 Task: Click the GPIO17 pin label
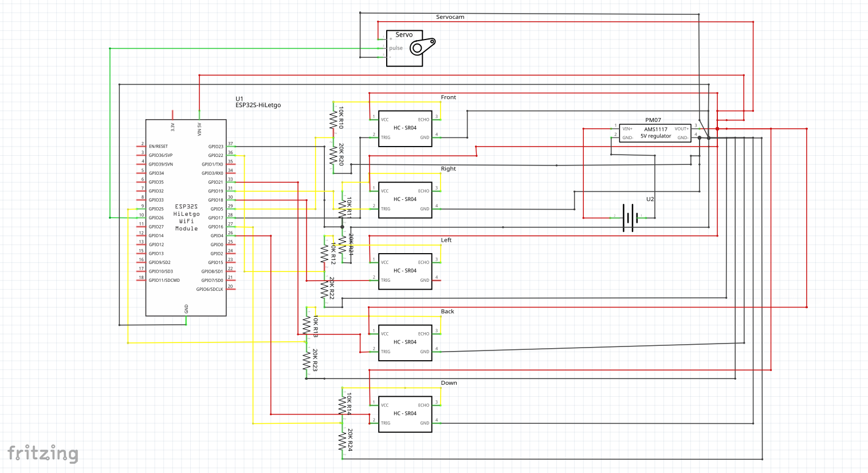tap(216, 218)
